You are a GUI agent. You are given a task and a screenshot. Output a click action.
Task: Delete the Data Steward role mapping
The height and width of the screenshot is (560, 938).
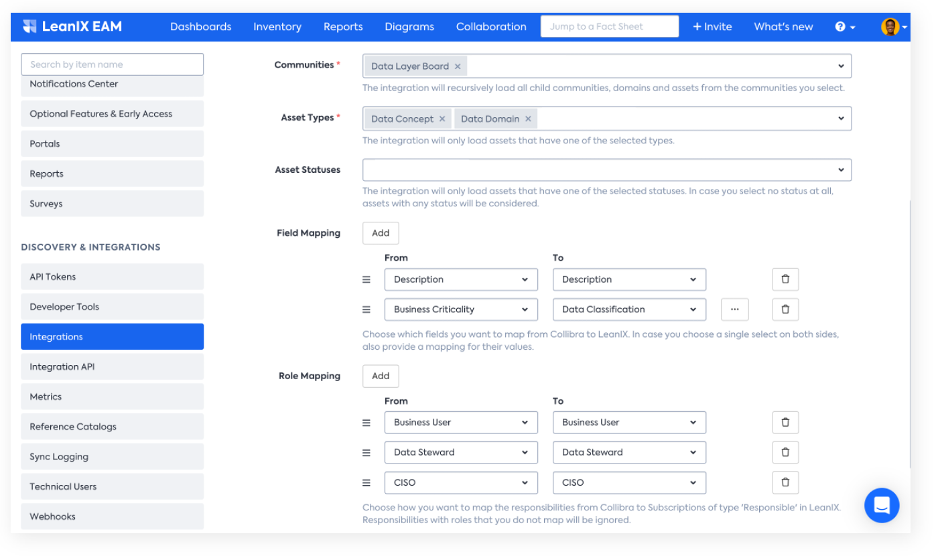[785, 452]
